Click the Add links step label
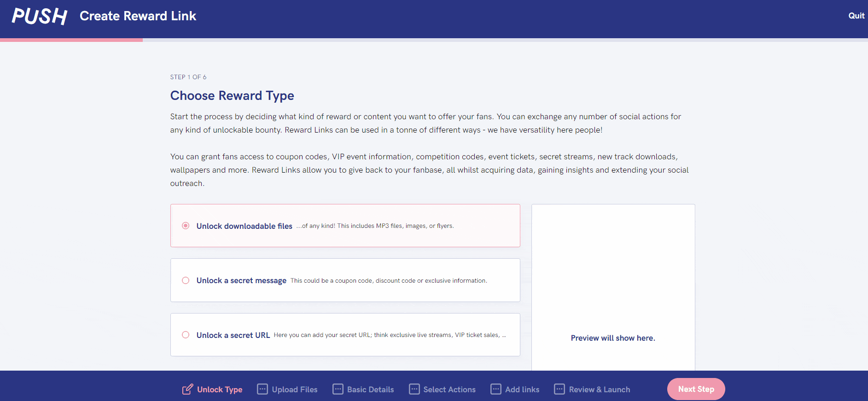This screenshot has height=401, width=868. (522, 389)
